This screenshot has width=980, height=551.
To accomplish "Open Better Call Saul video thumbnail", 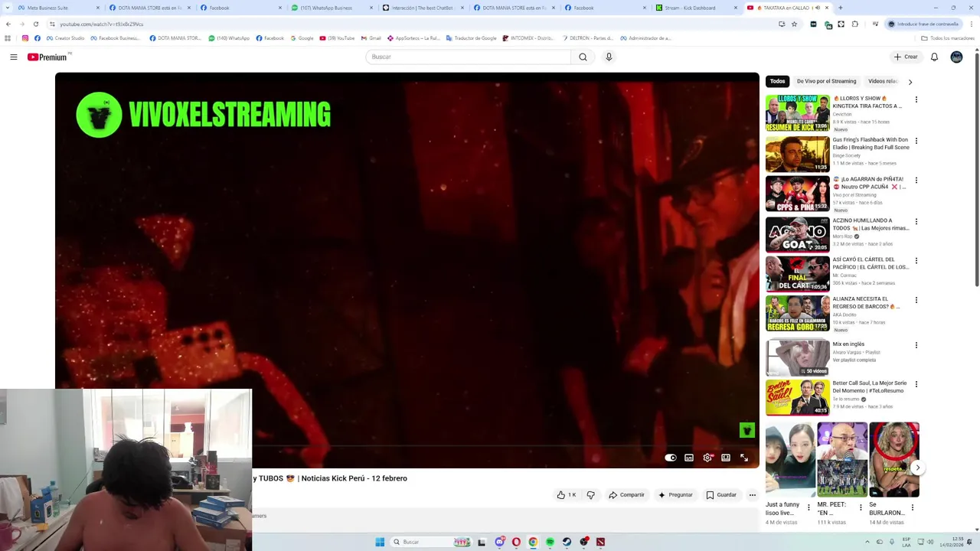I will pos(797,397).
